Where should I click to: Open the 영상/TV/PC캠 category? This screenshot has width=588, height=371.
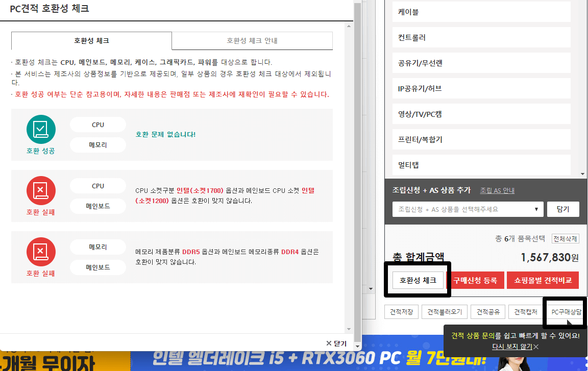tap(481, 114)
